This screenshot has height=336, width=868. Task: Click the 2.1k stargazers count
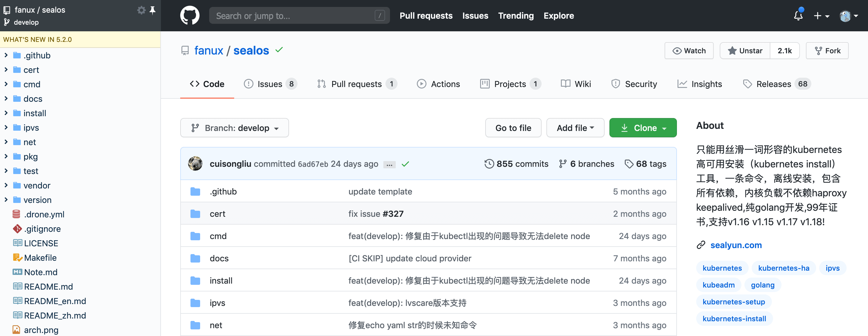[785, 51]
